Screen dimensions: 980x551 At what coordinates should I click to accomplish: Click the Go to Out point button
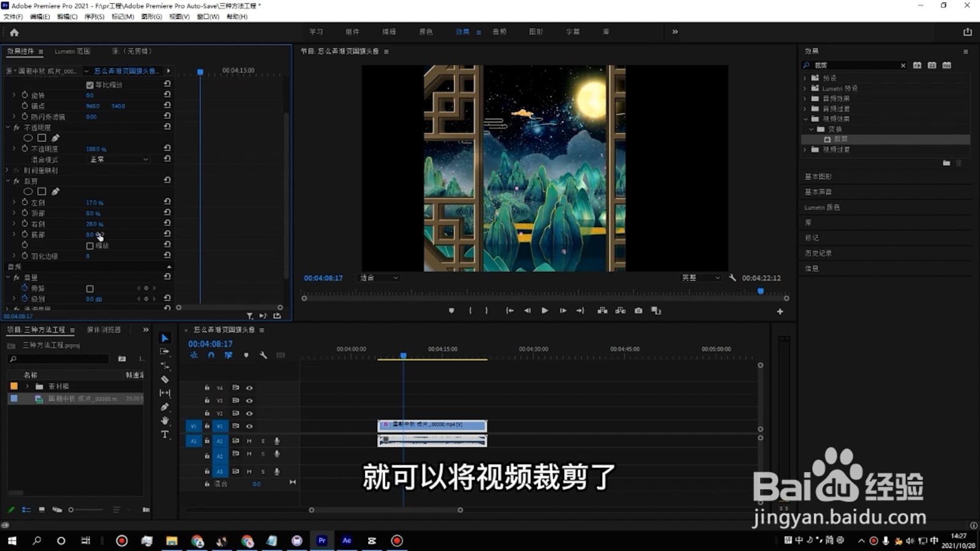(580, 311)
